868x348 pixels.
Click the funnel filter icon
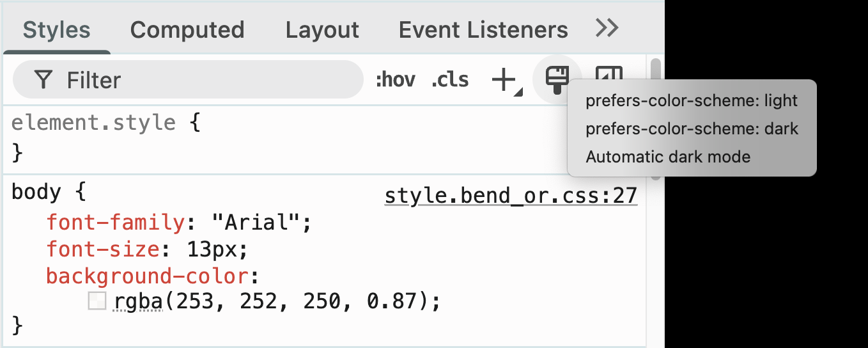pos(43,80)
